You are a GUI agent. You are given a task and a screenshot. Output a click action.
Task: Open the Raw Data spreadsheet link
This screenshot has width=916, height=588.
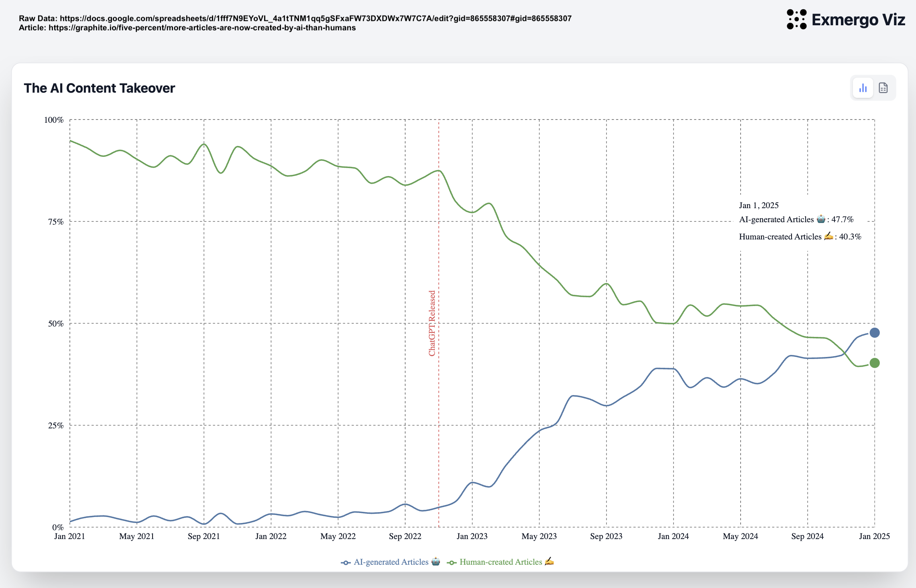(x=316, y=18)
